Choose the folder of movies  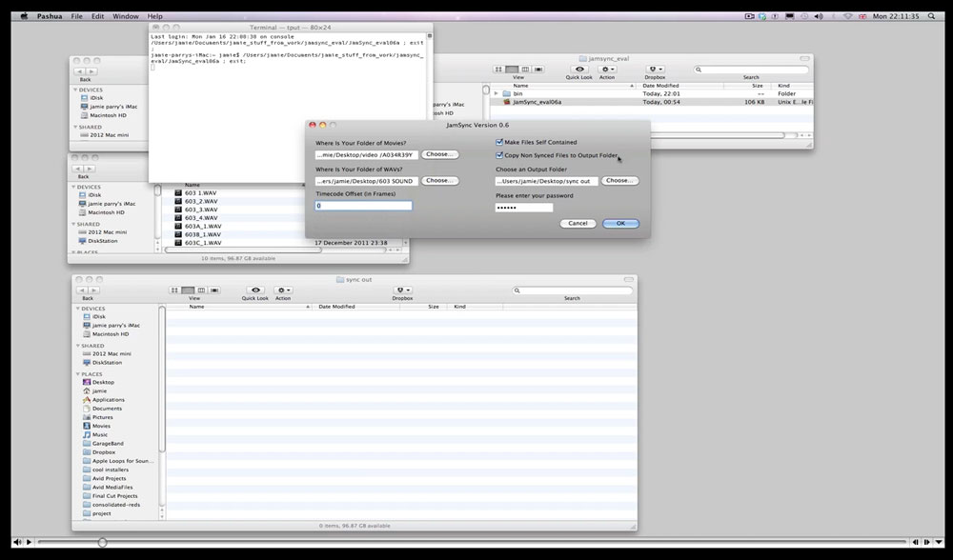tap(440, 154)
